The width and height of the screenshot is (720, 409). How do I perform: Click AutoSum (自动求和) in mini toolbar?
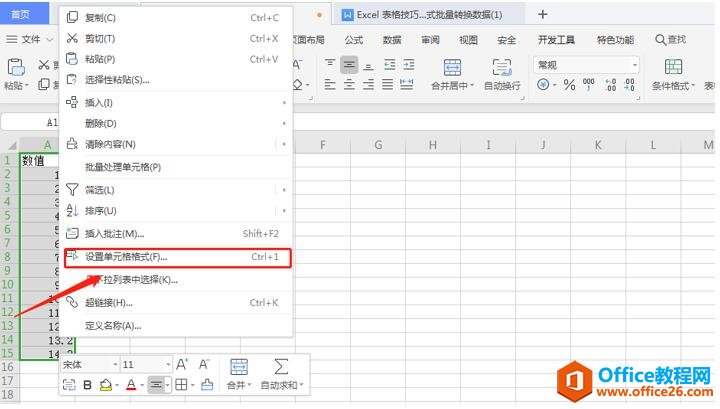click(281, 375)
